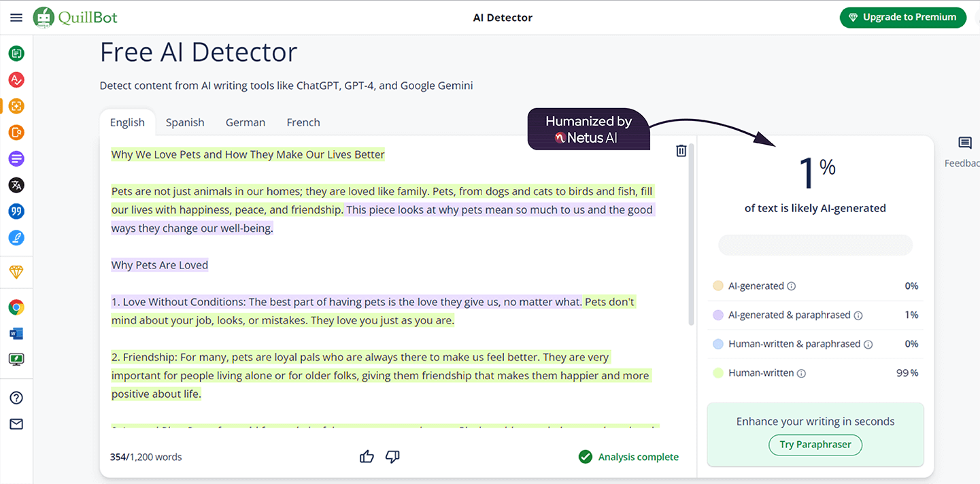Viewport: 980px width, 484px height.
Task: Open the Translator sidebar icon
Action: 16,185
